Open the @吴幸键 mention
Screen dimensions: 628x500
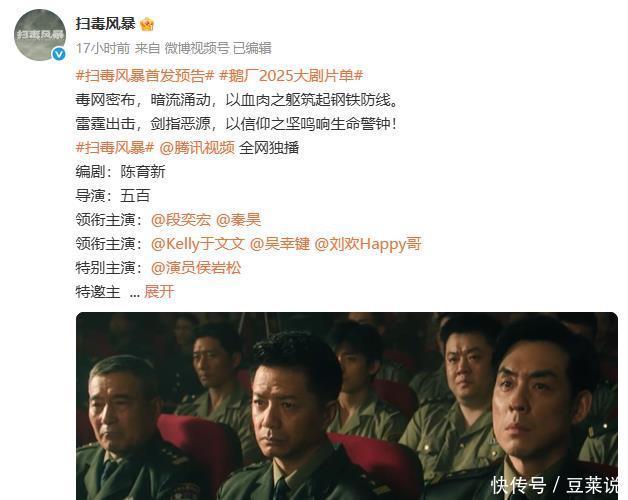click(280, 244)
